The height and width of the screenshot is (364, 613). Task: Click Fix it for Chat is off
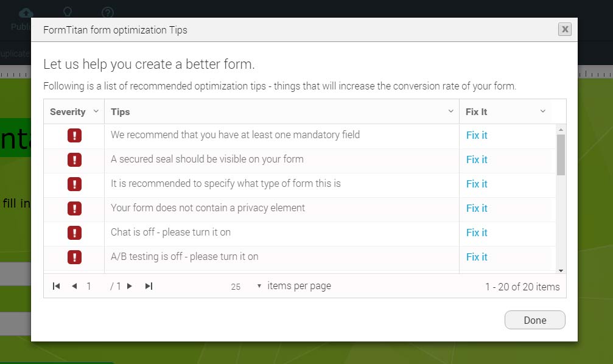(x=477, y=233)
